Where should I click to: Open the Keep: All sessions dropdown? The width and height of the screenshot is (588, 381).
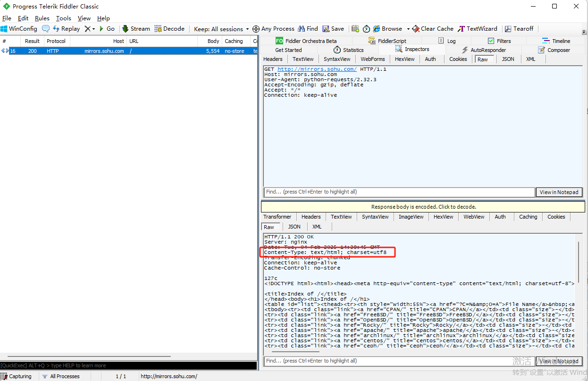[x=221, y=29]
